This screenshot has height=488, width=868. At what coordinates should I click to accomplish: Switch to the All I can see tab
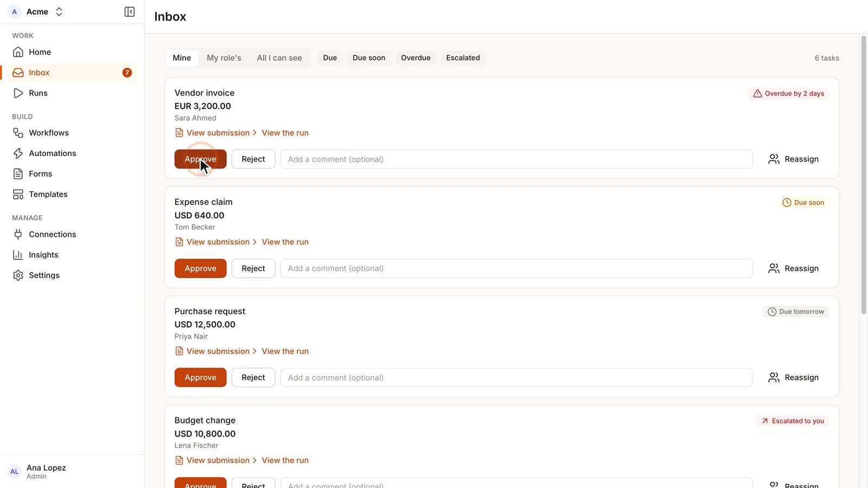[x=279, y=58]
